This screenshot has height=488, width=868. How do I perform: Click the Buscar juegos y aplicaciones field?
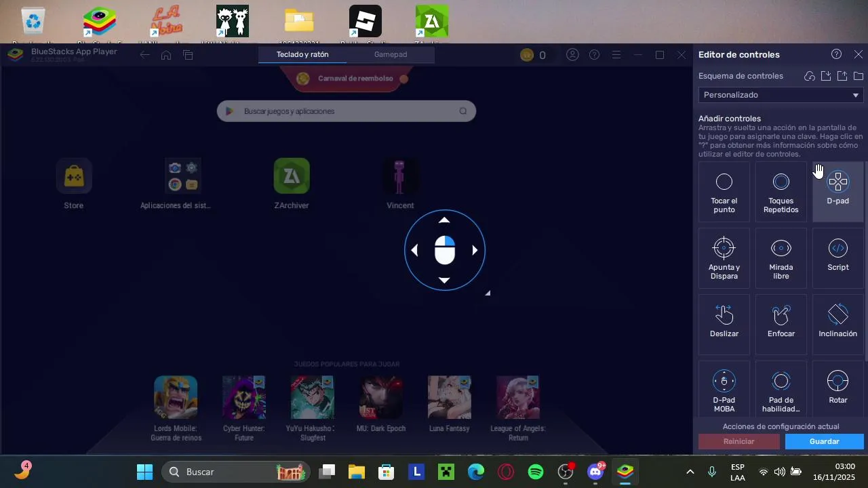(x=346, y=111)
